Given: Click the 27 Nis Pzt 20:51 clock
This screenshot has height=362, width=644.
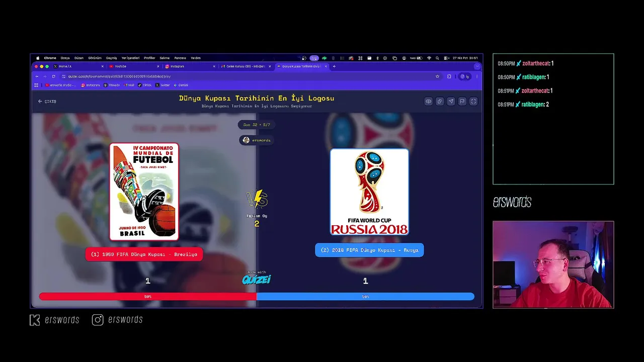Looking at the screenshot, I should coord(465,58).
